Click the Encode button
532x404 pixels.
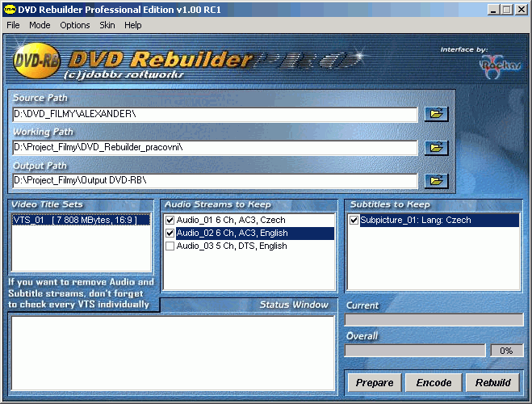pyautogui.click(x=434, y=383)
